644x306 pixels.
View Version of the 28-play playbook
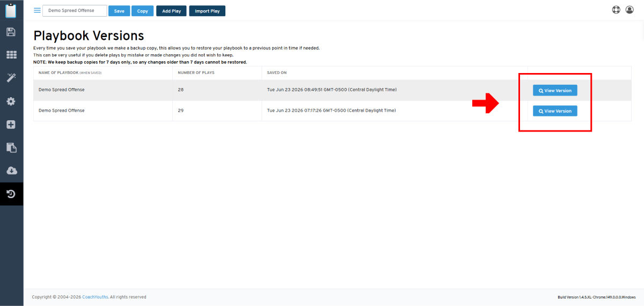pos(555,90)
